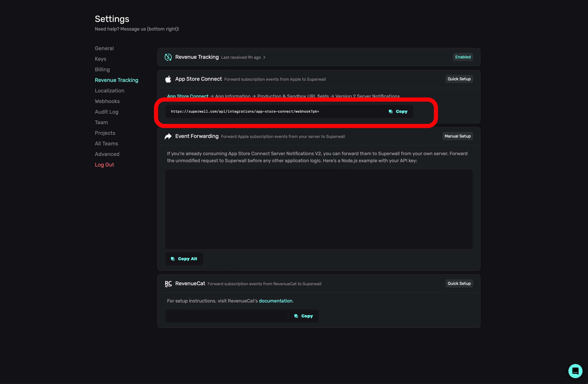
Task: Click the App Store Connect webhook URL field
Action: click(272, 112)
